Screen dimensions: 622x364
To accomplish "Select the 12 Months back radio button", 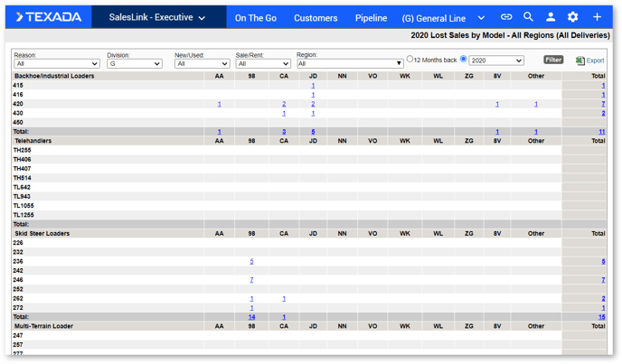I will point(410,60).
